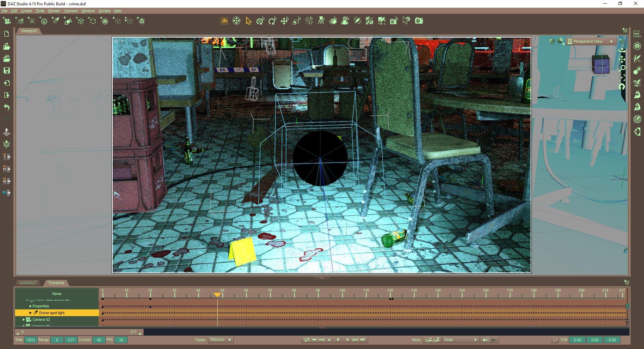Click the viewport draw style sphere icon
644x349 pixels.
coord(560,41)
